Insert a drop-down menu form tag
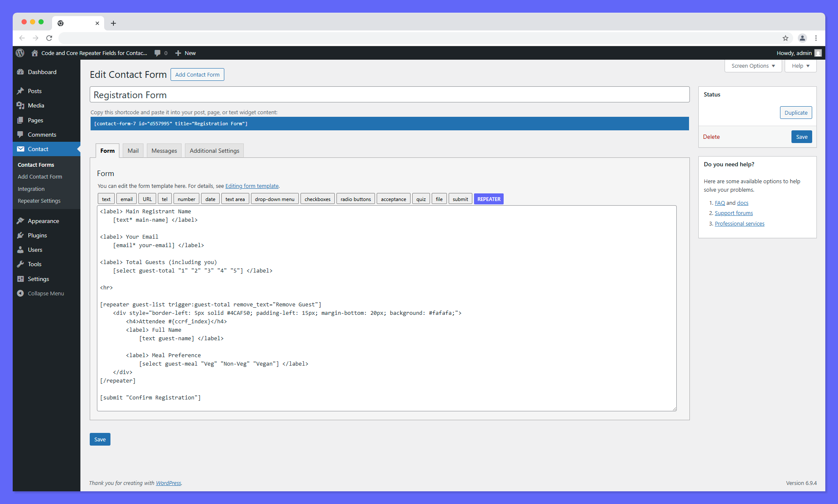 pos(274,198)
